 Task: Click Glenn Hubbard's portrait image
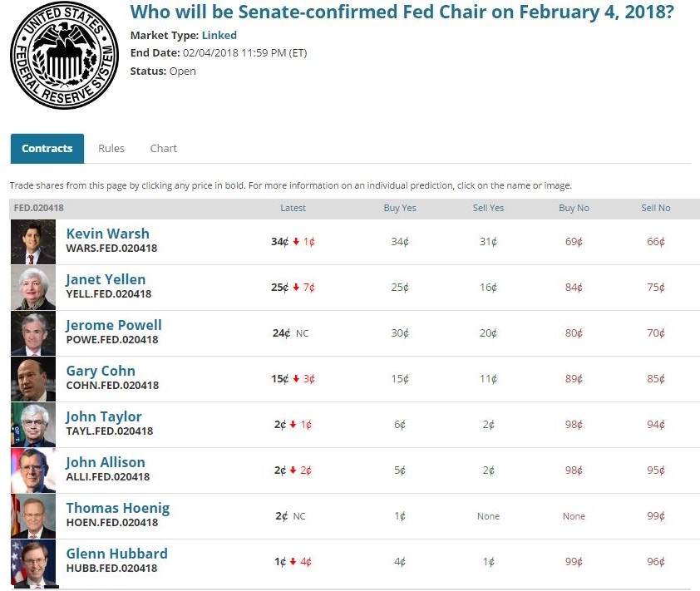pos(33,562)
